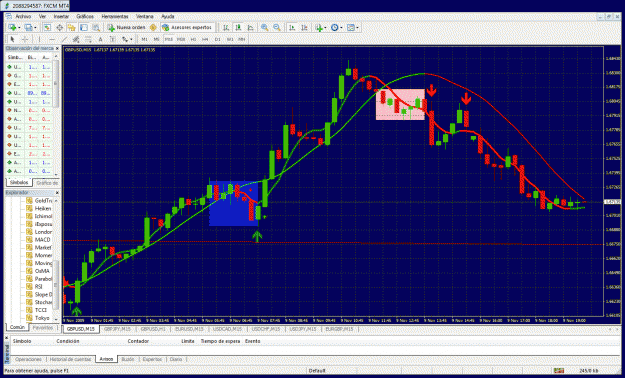Select the trendline drawing tool
Image resolution: width=625 pixels, height=378 pixels.
click(x=64, y=39)
